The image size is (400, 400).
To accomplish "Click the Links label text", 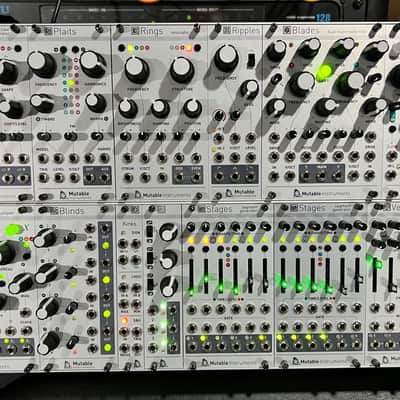I will coord(129,224).
